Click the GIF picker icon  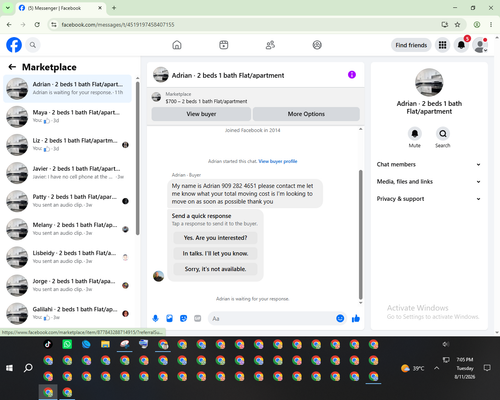198,318
